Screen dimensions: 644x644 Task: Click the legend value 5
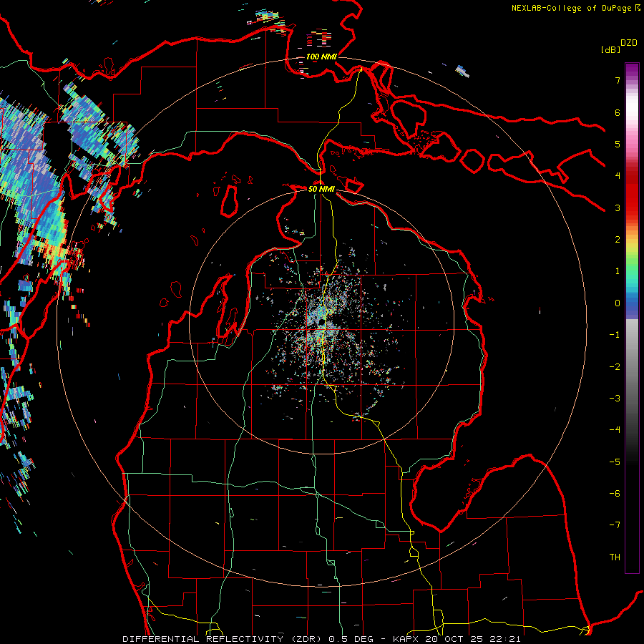pyautogui.click(x=618, y=144)
